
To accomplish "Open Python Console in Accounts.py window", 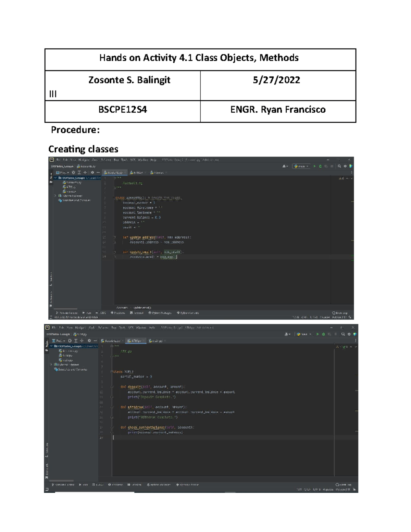I will (188, 313).
